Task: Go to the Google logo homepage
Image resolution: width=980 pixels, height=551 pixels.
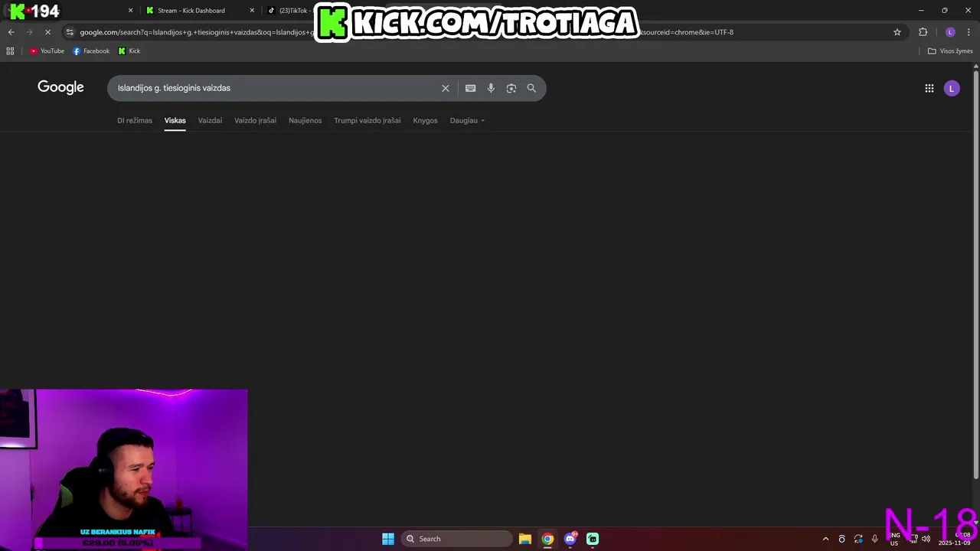Action: [x=60, y=87]
